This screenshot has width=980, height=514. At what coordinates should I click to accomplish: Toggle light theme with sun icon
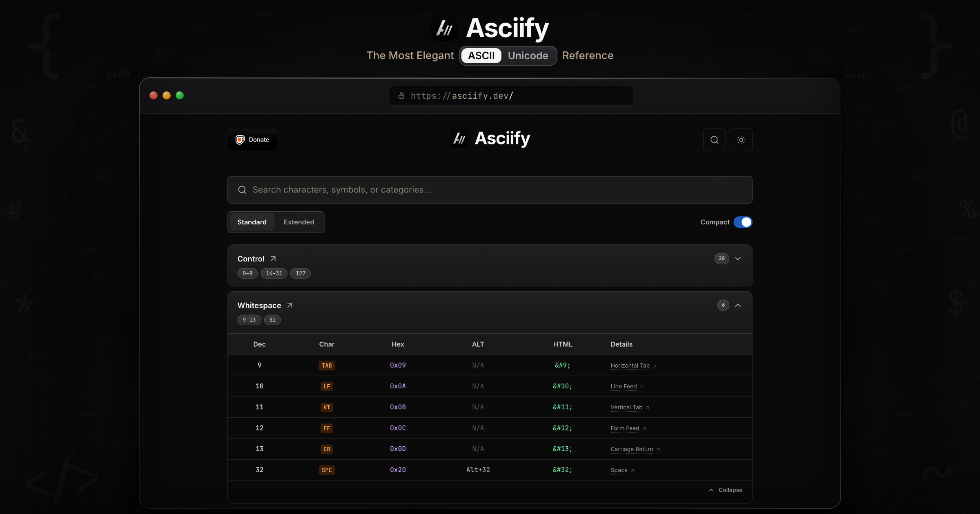point(741,140)
